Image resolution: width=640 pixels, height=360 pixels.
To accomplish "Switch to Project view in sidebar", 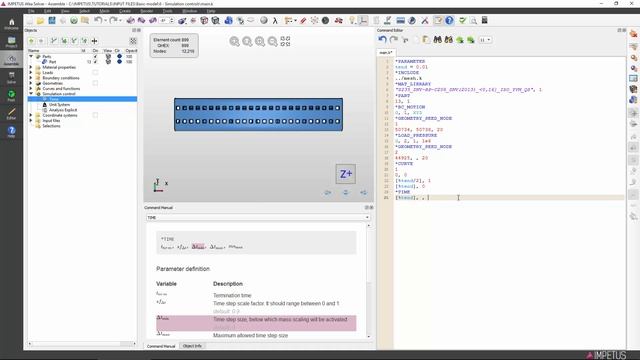I will pyautogui.click(x=11, y=42).
